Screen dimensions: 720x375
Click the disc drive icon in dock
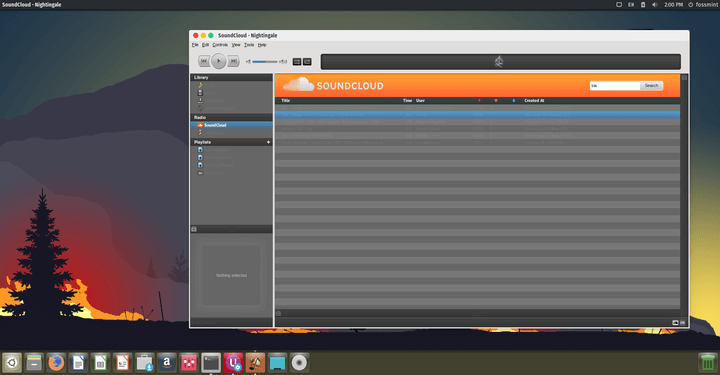pos(299,363)
